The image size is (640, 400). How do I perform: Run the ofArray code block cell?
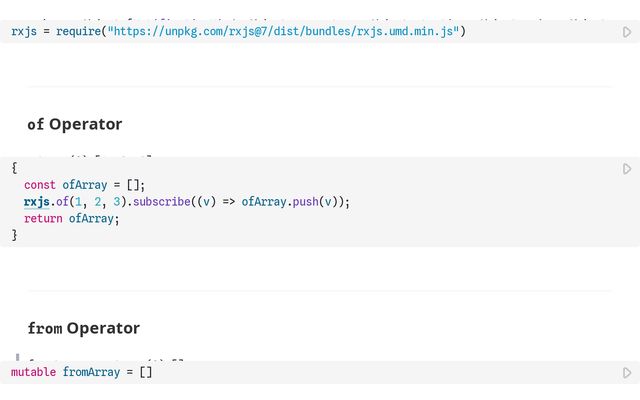(627, 169)
